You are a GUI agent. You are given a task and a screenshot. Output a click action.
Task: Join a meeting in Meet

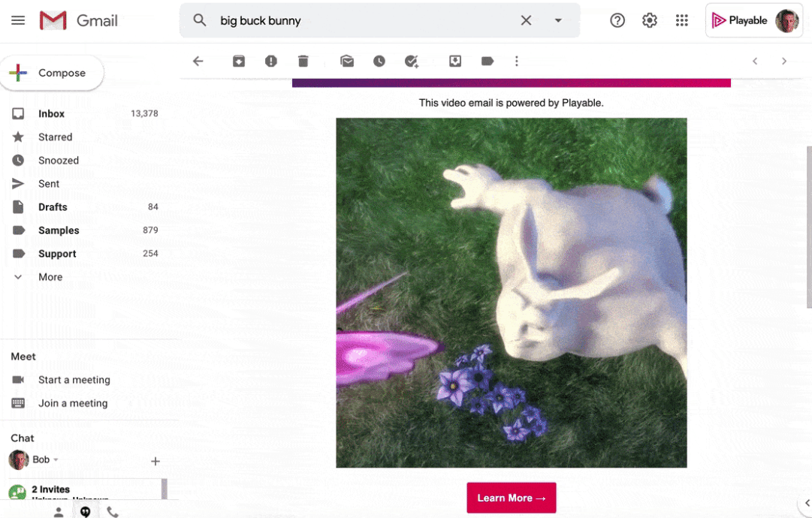pyautogui.click(x=73, y=403)
